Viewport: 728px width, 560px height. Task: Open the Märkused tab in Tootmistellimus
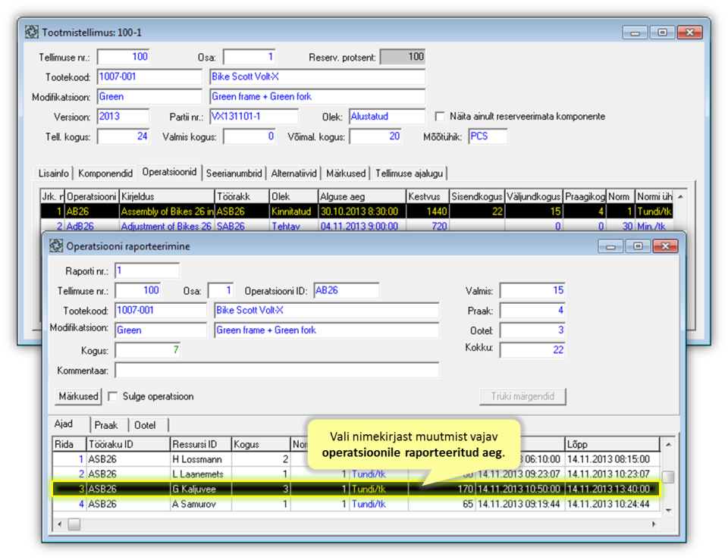coord(346,173)
